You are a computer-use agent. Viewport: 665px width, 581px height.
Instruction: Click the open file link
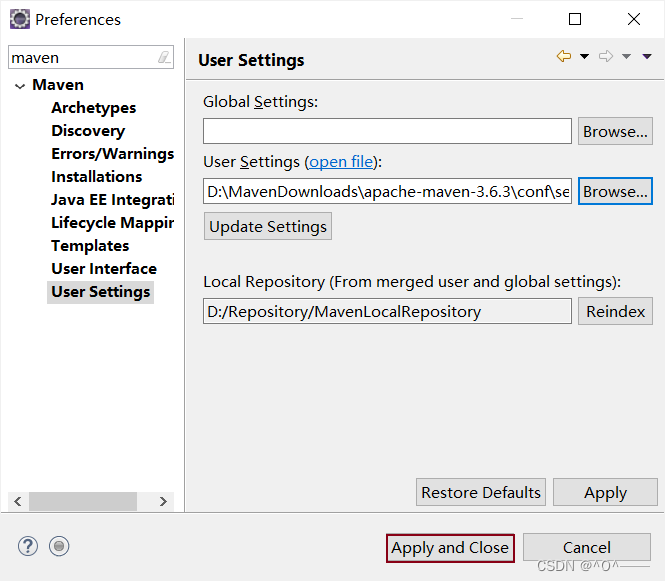pos(341,162)
